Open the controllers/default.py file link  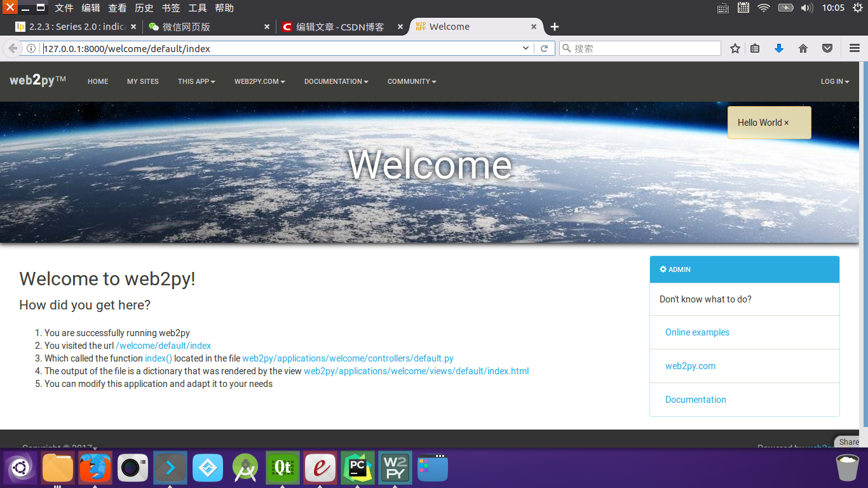tap(348, 358)
